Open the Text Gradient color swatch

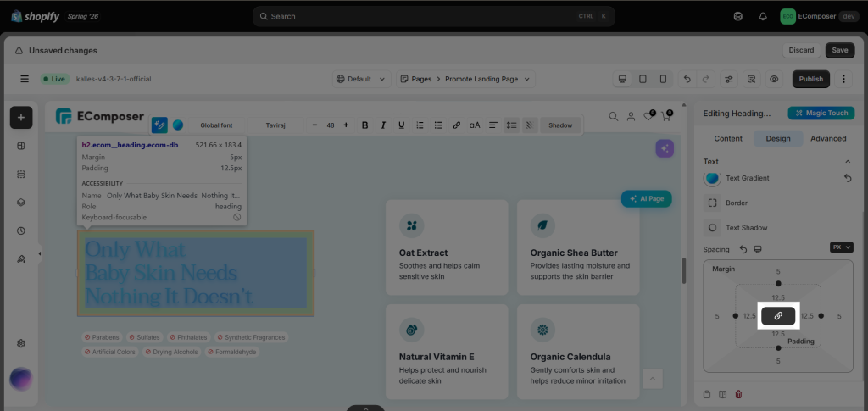[x=712, y=178]
